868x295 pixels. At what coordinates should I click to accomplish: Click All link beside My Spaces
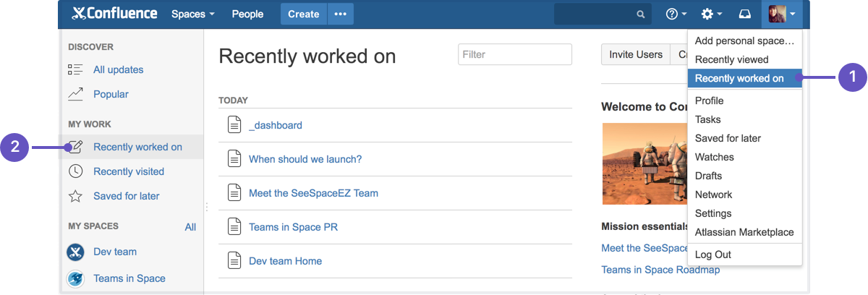(190, 227)
